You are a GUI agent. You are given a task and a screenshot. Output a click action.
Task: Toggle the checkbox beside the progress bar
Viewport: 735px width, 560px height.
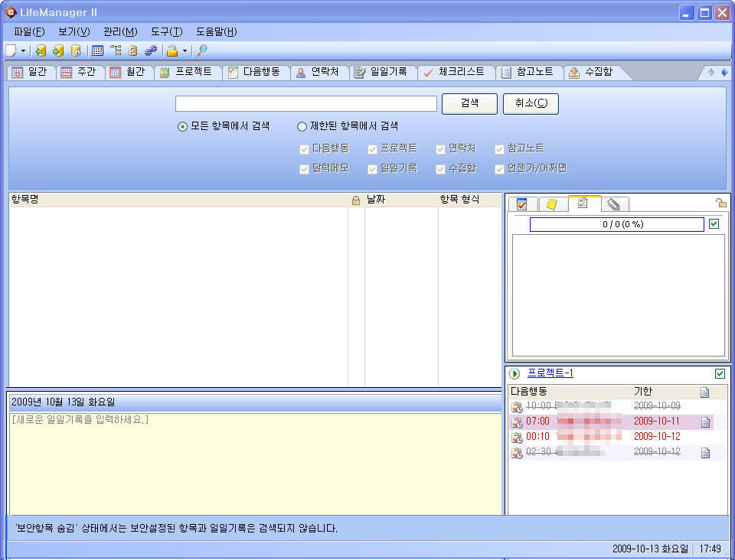[x=714, y=224]
